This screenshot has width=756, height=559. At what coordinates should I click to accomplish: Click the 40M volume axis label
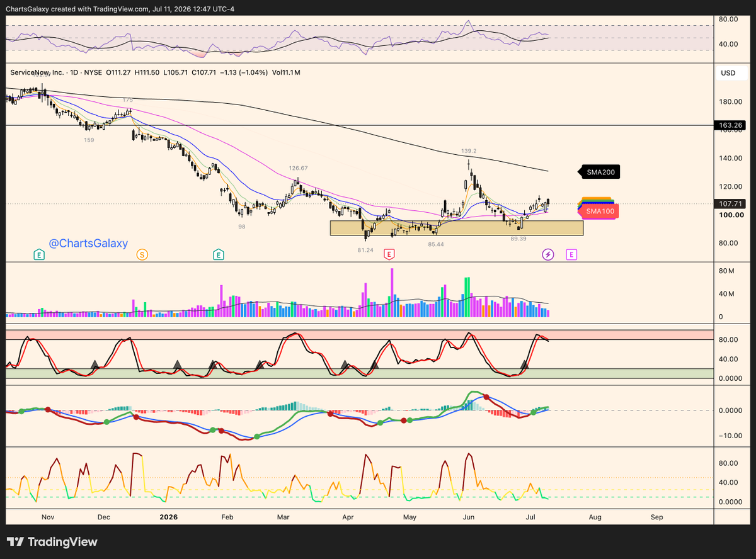tap(726, 294)
